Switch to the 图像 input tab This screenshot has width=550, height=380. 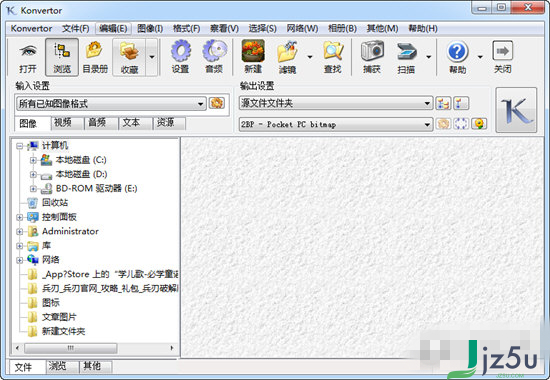click(32, 124)
